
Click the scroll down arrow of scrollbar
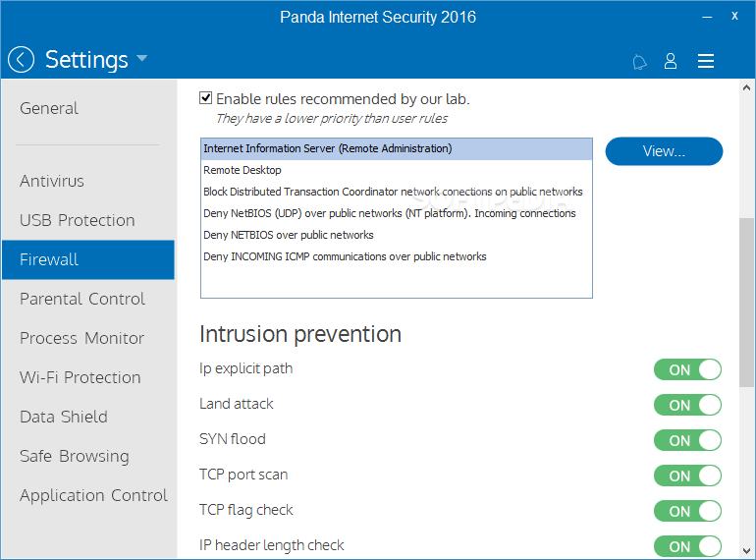pos(746,551)
